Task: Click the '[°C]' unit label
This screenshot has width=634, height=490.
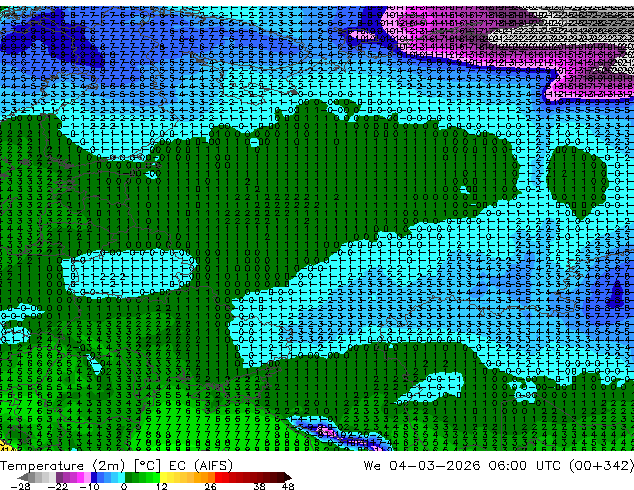Action: [x=148, y=465]
